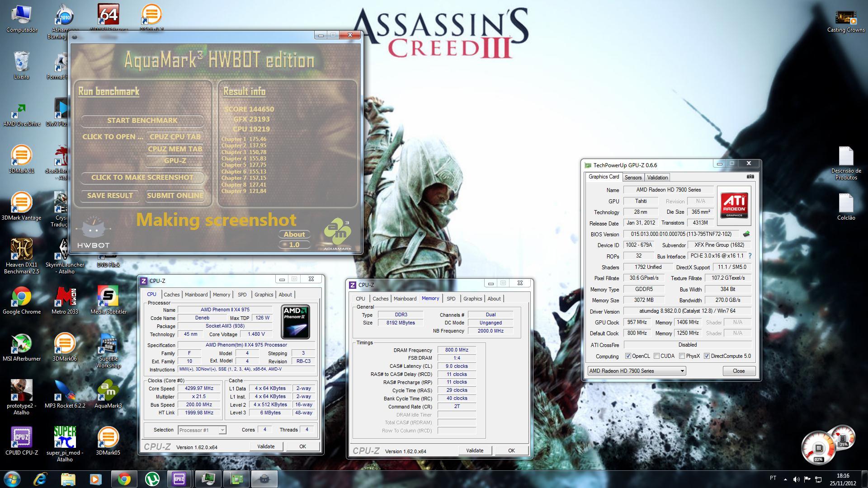Expand the AMD Radeon HD 7900 Series dropdown
Image resolution: width=868 pixels, height=488 pixels.
(x=637, y=371)
